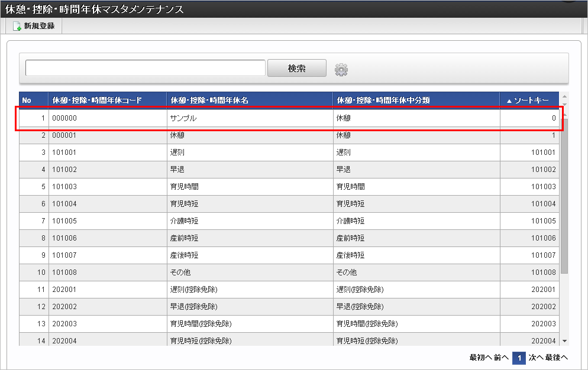Sort by the No column header
This screenshot has width=588, height=370.
tap(34, 100)
